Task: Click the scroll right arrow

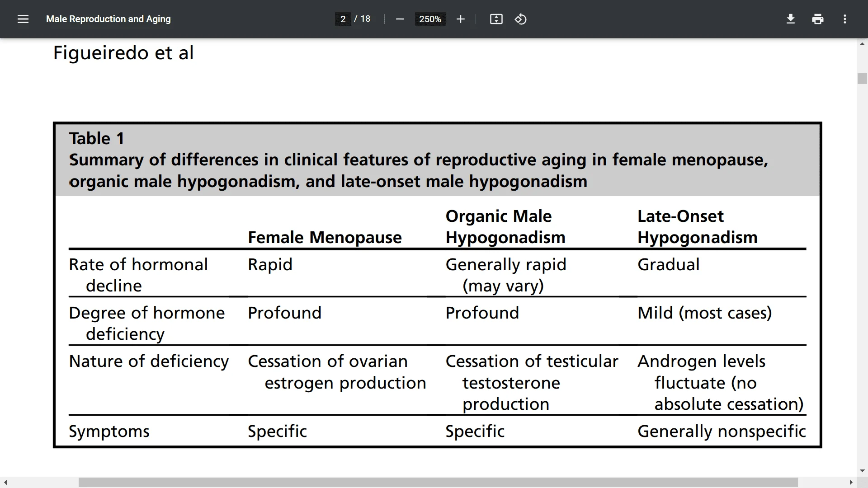Action: [x=851, y=483]
